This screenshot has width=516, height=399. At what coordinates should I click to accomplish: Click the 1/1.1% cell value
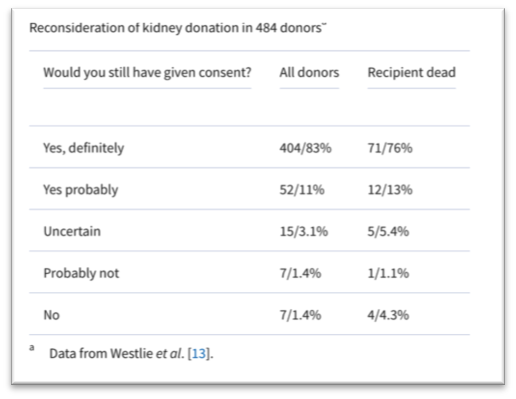point(388,273)
